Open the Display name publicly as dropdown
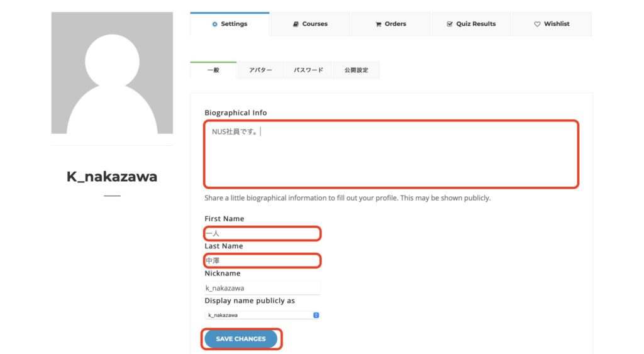Image resolution: width=644 pixels, height=354 pixels. [x=262, y=315]
